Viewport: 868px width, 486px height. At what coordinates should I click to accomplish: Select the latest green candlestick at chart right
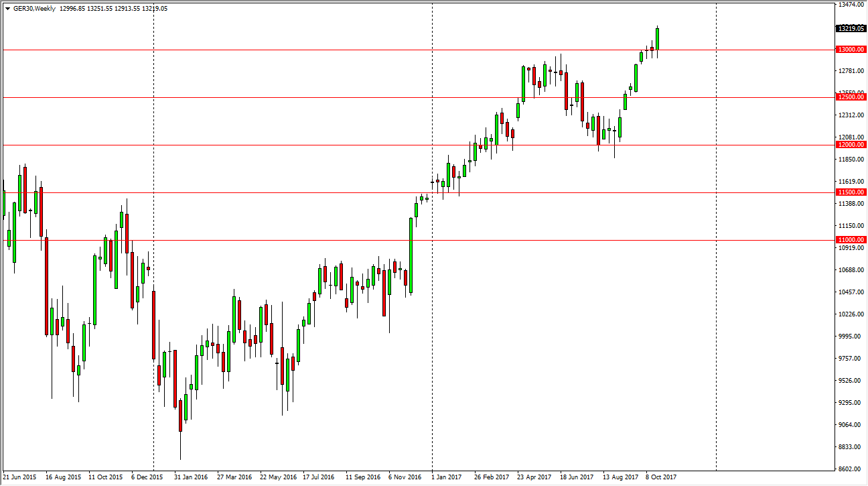tap(658, 40)
